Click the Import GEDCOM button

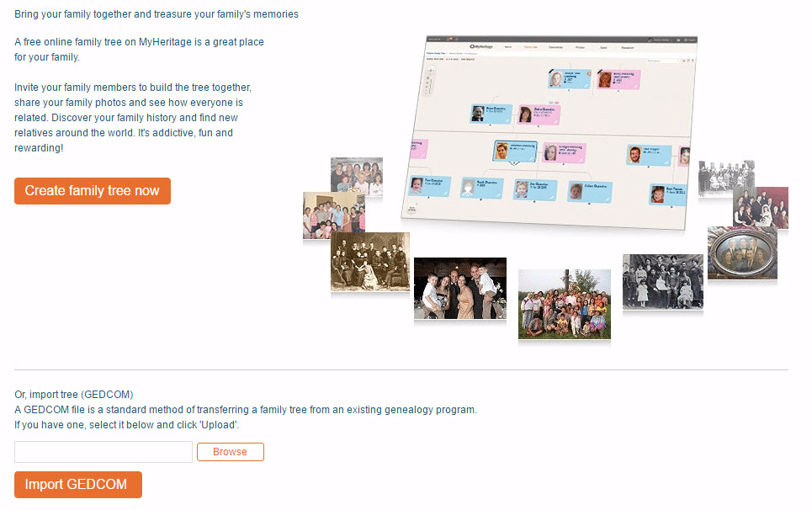(78, 485)
